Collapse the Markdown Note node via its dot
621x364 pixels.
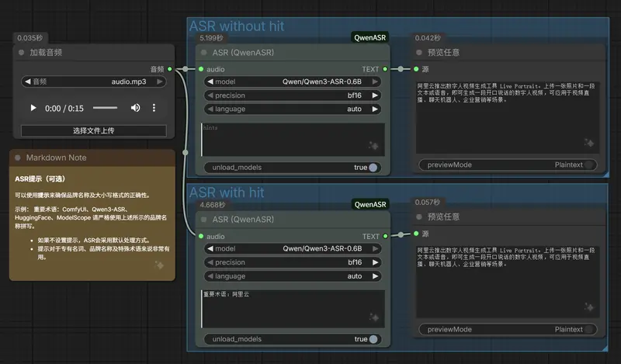[x=18, y=158]
